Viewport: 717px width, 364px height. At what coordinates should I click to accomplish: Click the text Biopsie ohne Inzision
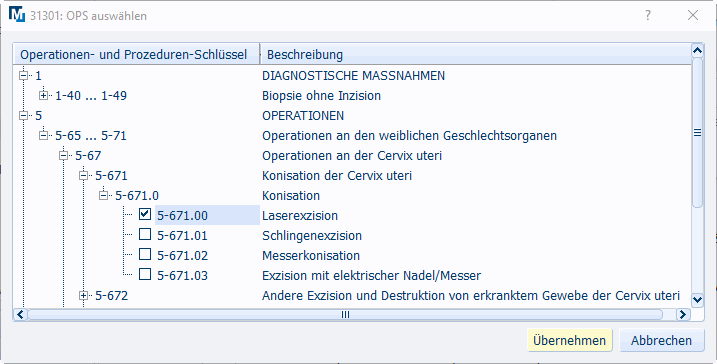coord(321,95)
